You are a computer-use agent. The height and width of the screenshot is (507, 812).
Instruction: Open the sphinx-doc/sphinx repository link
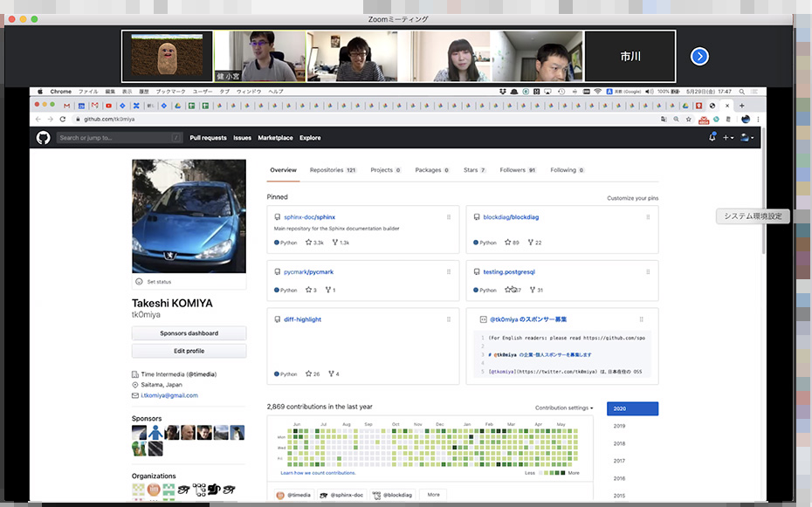pyautogui.click(x=310, y=217)
